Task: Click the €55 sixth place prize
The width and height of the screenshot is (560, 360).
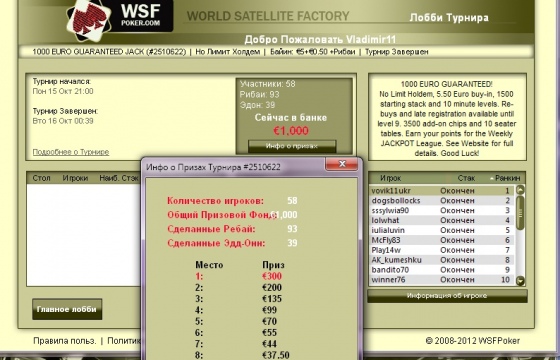Action: click(x=269, y=332)
